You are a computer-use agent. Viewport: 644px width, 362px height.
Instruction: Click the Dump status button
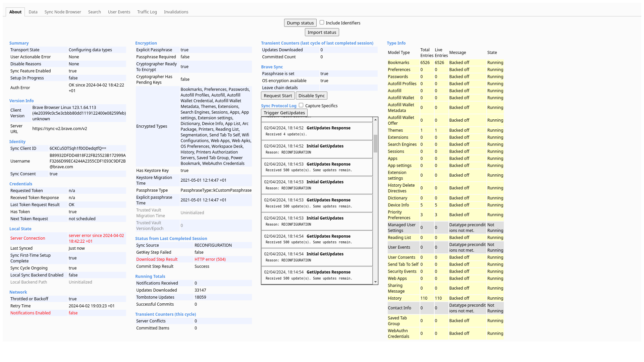300,23
